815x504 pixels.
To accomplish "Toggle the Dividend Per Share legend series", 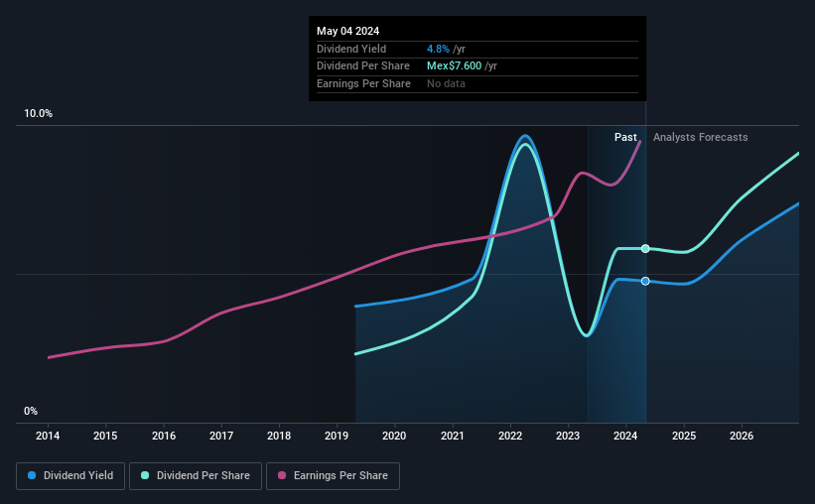I will [x=196, y=476].
